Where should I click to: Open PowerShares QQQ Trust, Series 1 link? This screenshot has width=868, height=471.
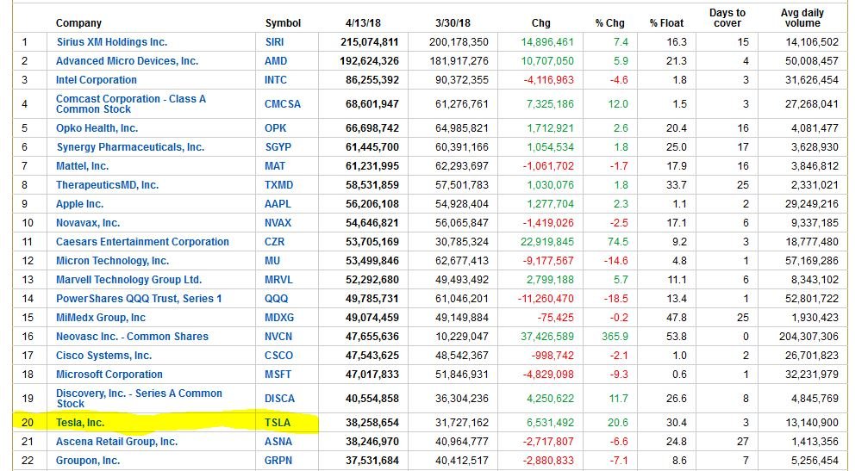(139, 299)
